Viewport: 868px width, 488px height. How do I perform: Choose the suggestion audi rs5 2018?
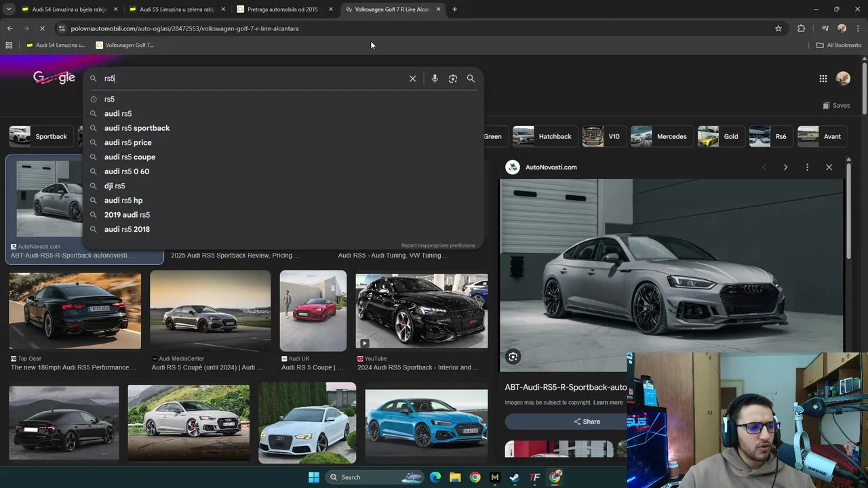[x=283, y=229]
